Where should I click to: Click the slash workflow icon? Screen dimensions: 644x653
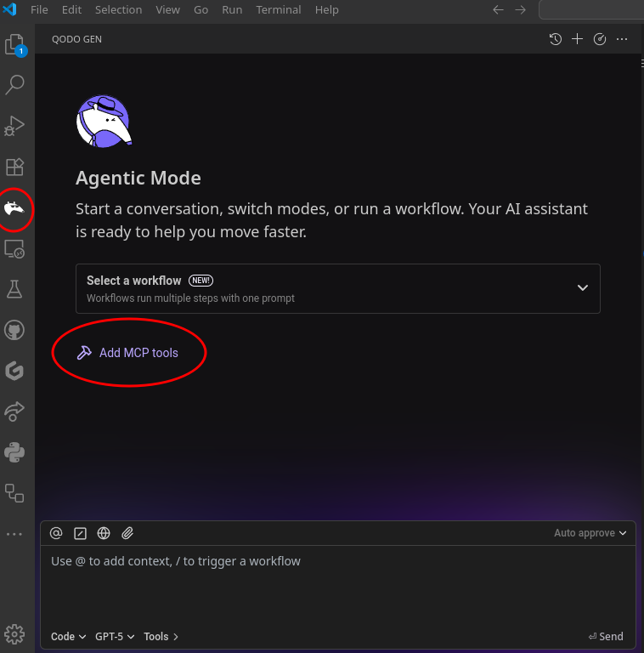[x=80, y=533]
